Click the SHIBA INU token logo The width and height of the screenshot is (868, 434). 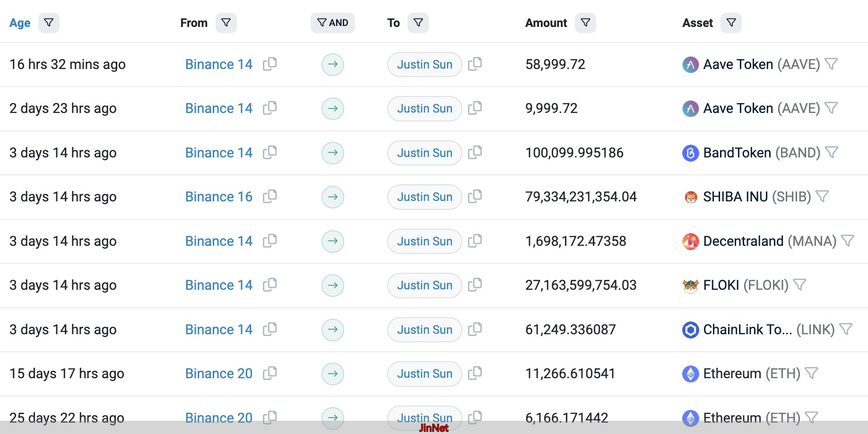(x=691, y=197)
